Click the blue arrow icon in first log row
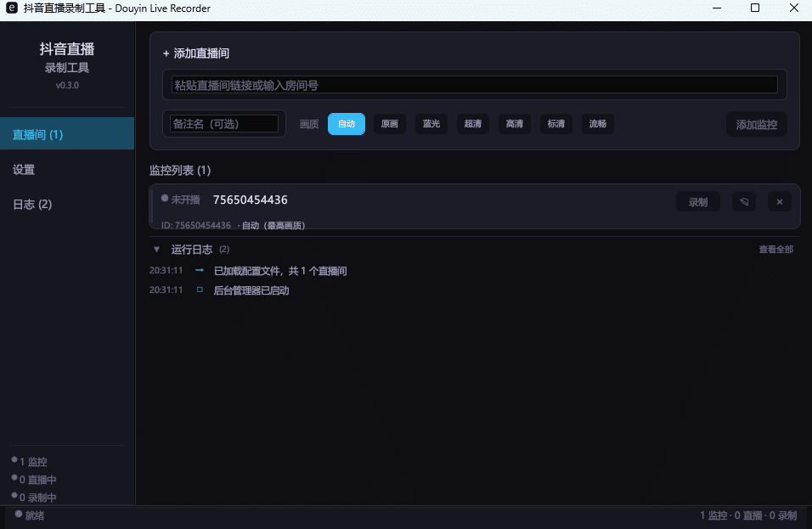812x529 pixels. point(200,270)
